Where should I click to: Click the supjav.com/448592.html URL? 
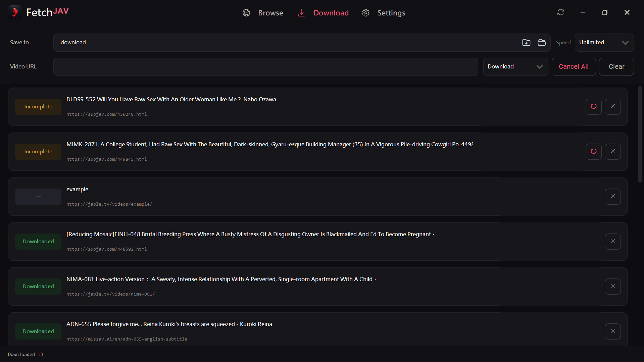pyautogui.click(x=106, y=249)
